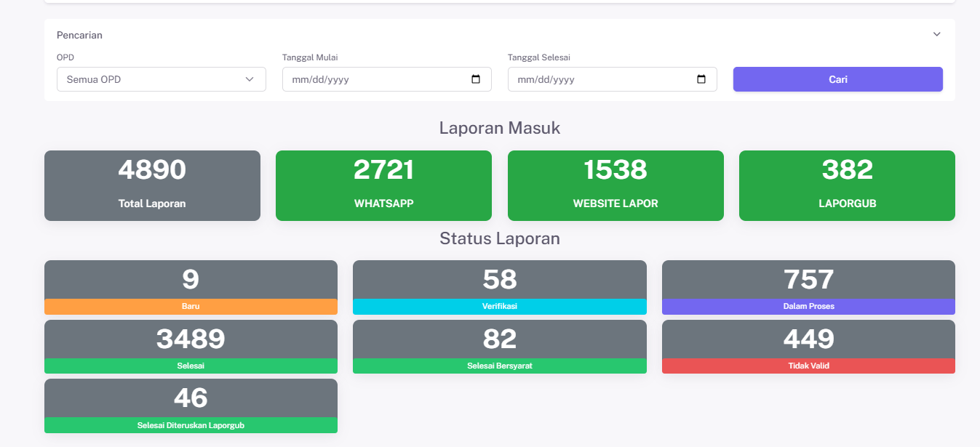The width and height of the screenshot is (980, 447).
Task: Open the LAPORGUB reports card
Action: (x=847, y=185)
